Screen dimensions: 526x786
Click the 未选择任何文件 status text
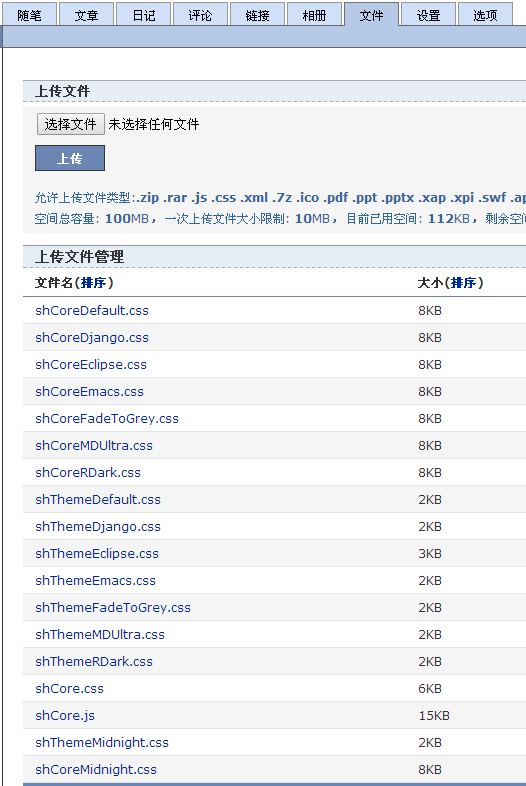153,124
